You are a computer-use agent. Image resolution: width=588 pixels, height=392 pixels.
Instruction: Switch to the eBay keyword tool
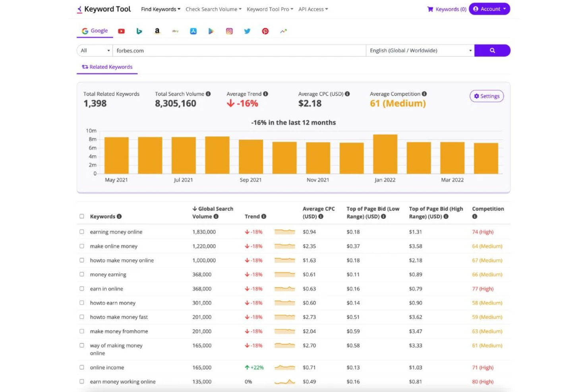[x=175, y=31]
